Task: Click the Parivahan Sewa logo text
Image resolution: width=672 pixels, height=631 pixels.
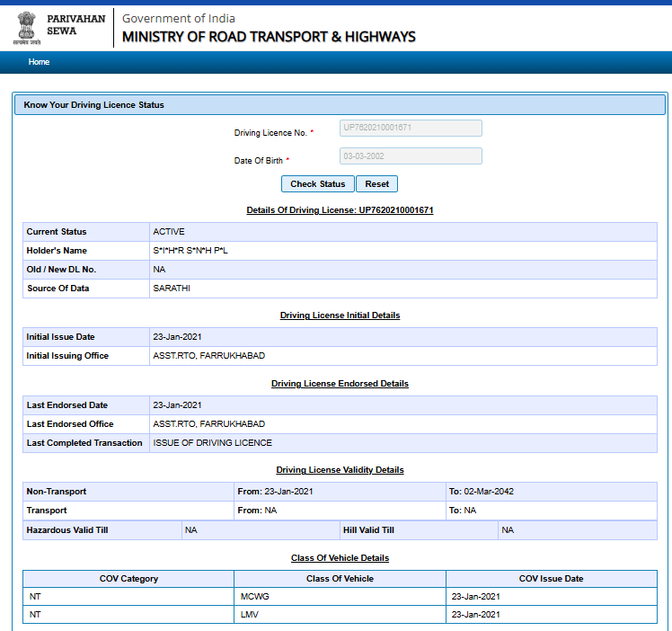Action: pyautogui.click(x=75, y=24)
